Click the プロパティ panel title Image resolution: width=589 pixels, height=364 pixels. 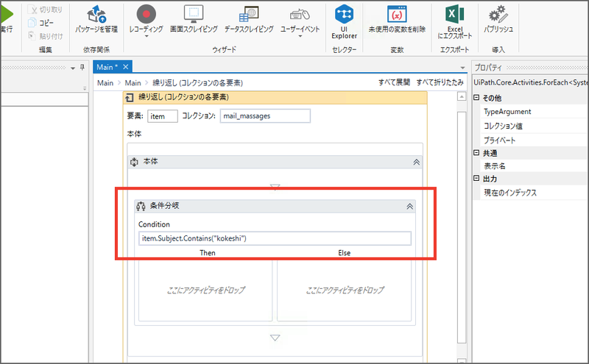488,68
